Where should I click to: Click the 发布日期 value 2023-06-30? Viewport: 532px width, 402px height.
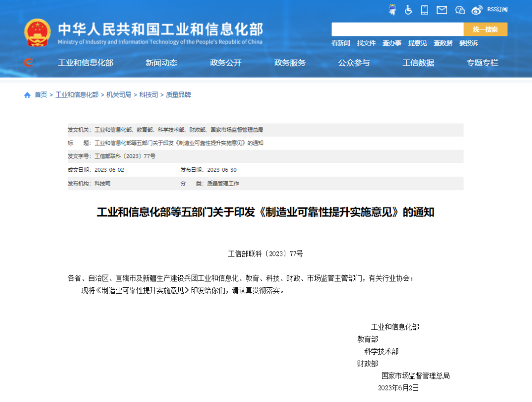[222, 170]
